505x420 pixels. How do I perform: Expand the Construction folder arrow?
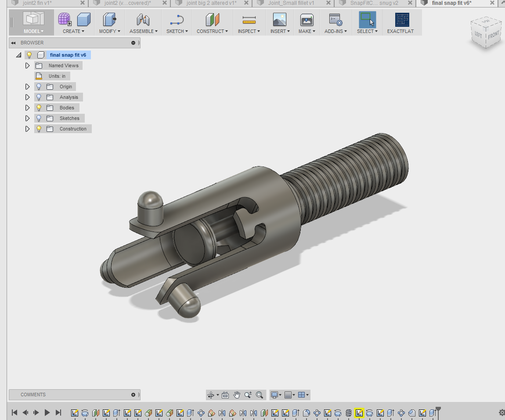[x=27, y=129]
